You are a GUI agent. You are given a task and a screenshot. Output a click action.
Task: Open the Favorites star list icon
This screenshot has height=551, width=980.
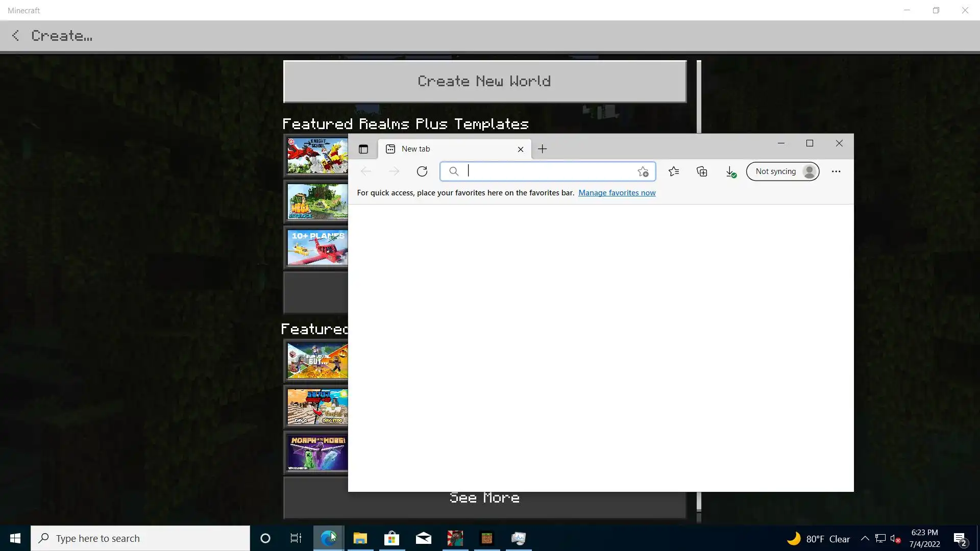[x=674, y=171]
